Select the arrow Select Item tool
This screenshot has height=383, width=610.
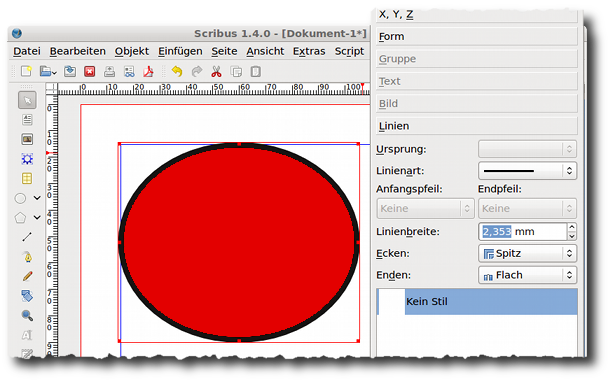point(27,100)
